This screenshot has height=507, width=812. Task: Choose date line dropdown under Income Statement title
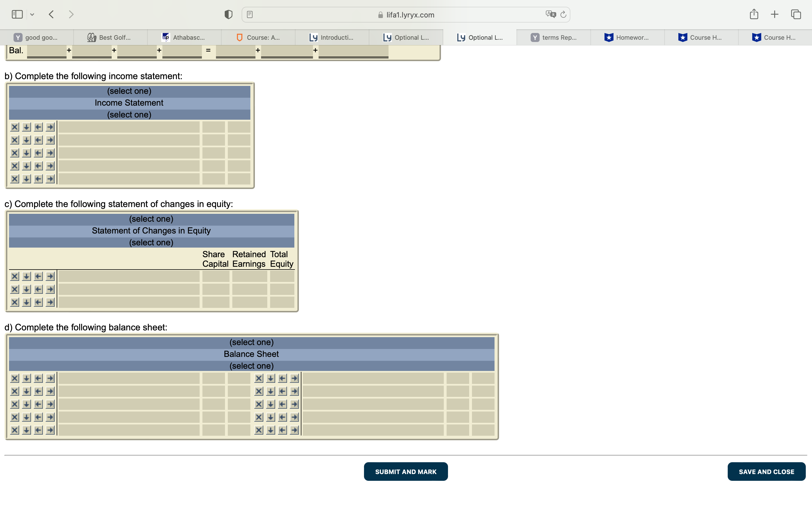pyautogui.click(x=129, y=115)
